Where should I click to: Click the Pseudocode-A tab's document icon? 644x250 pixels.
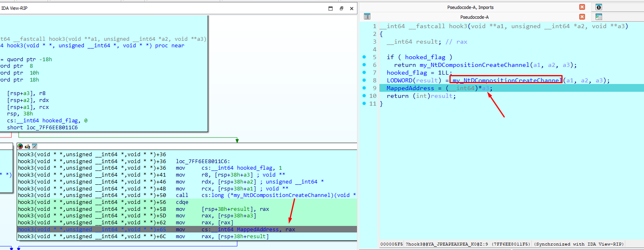pyautogui.click(x=367, y=17)
